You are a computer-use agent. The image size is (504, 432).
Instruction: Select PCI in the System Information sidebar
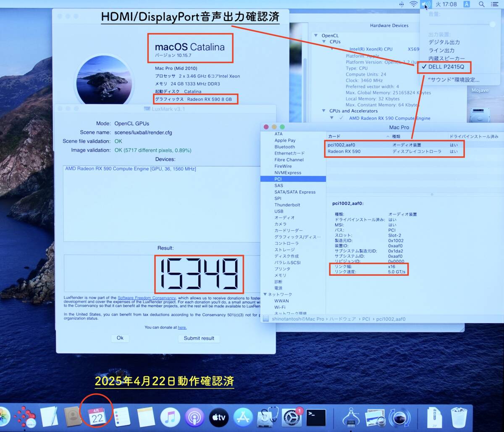point(293,179)
